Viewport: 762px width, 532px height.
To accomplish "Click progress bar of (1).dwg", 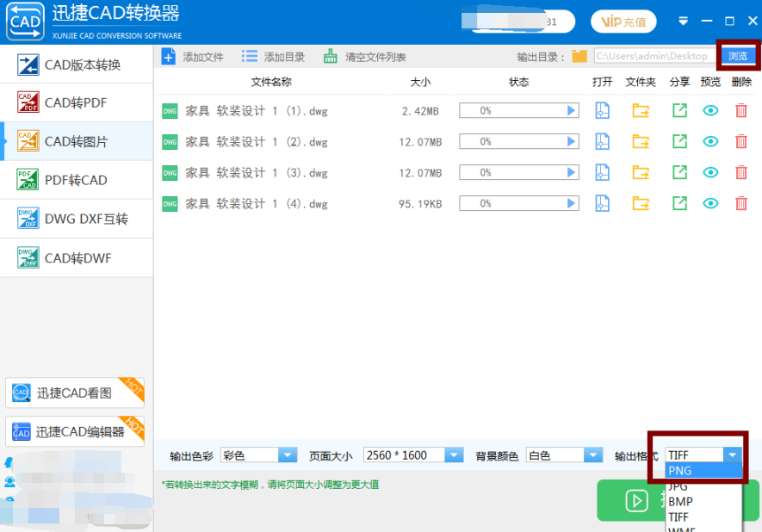I will click(519, 111).
